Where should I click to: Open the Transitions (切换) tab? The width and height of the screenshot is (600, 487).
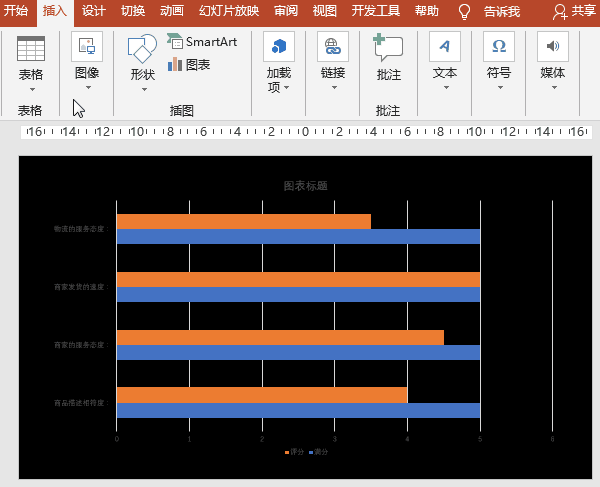[133, 11]
